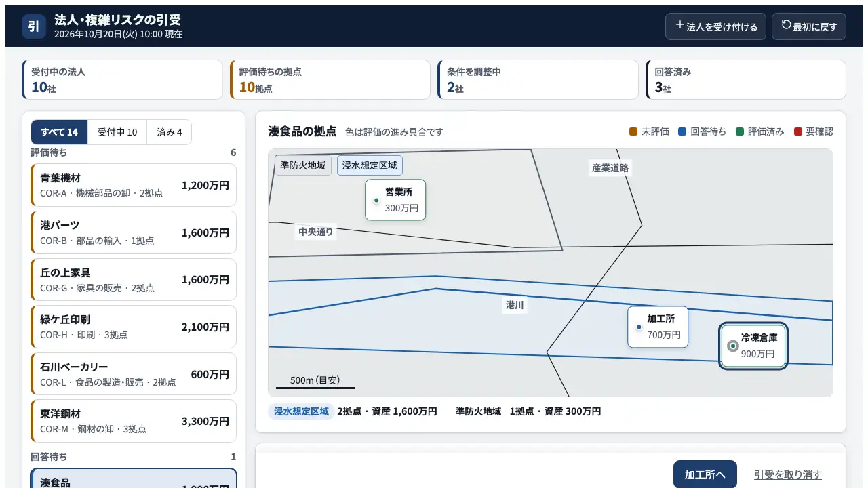The width and height of the screenshot is (868, 488).
Task: Switch to the すべて 14 tab
Action: coord(59,132)
